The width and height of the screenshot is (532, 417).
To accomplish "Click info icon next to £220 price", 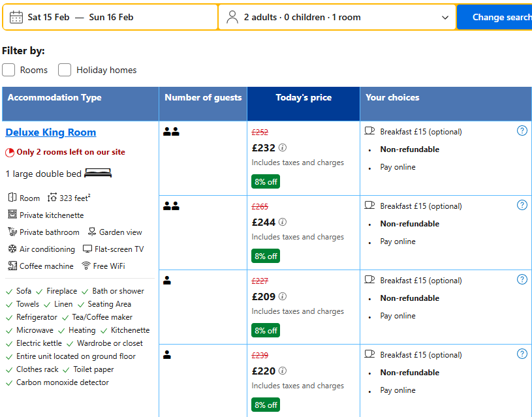I will click(283, 371).
